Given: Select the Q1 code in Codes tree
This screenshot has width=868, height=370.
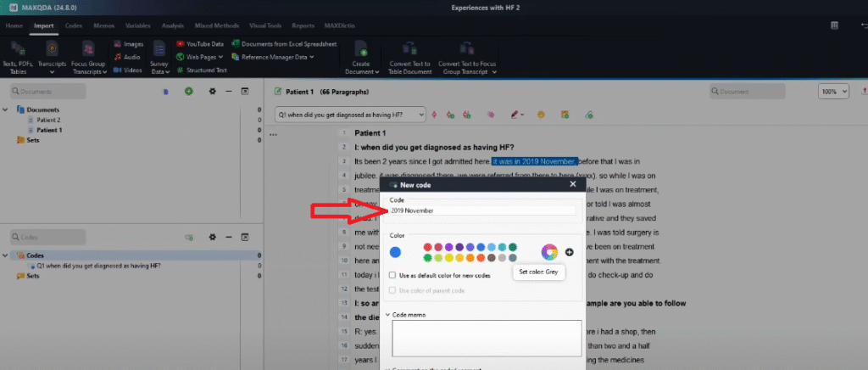Looking at the screenshot, I should 98,266.
